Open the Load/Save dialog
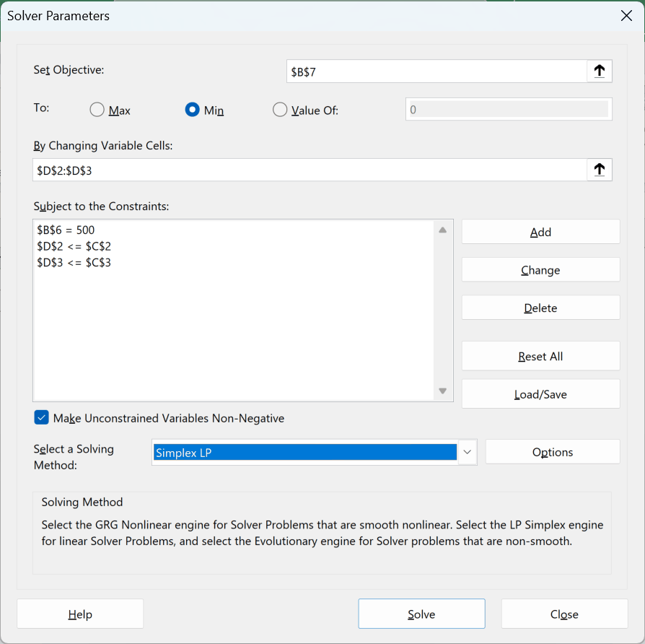Viewport: 645px width, 644px height. coord(540,394)
